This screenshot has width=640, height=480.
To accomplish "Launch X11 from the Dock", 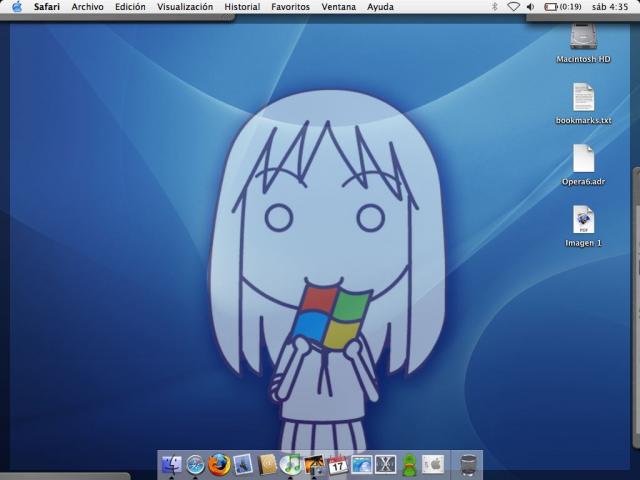I will point(385,465).
